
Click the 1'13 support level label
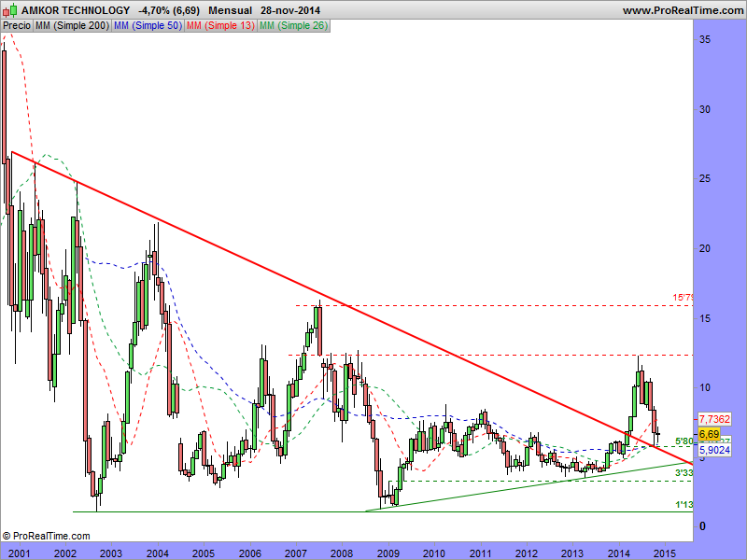click(x=684, y=505)
